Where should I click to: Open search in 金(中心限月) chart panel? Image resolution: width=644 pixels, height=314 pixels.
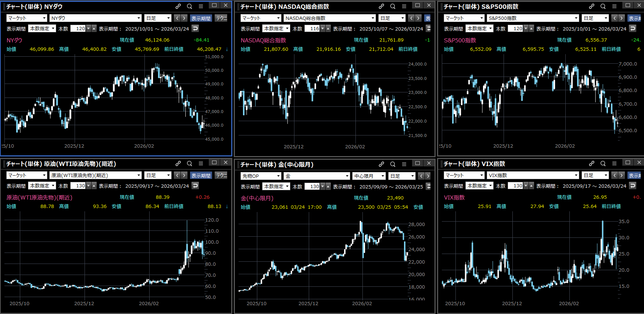(x=393, y=164)
